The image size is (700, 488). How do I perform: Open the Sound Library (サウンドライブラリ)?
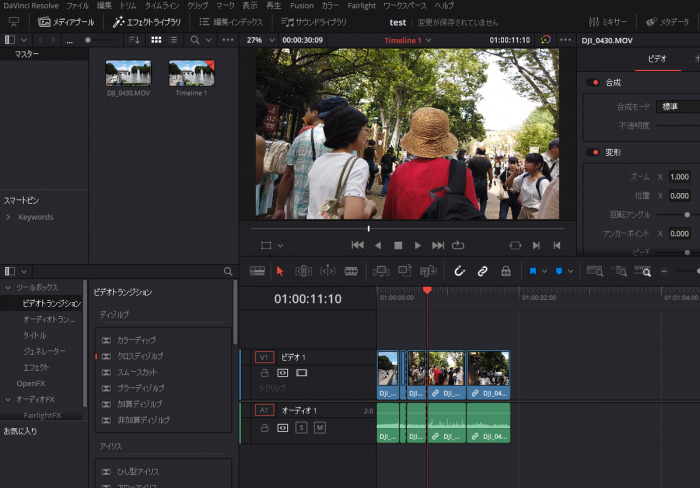tap(313, 22)
